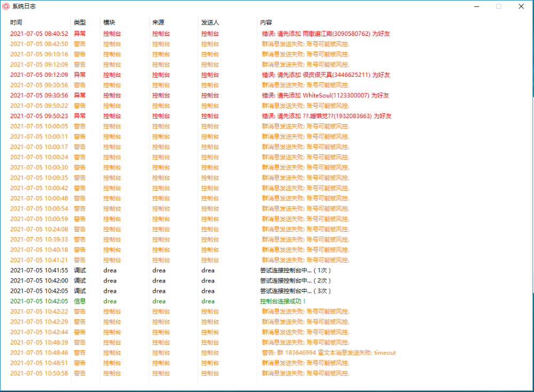Select the last warning row at 10:50:58
Screen dimensions: 534x392
[39, 373]
